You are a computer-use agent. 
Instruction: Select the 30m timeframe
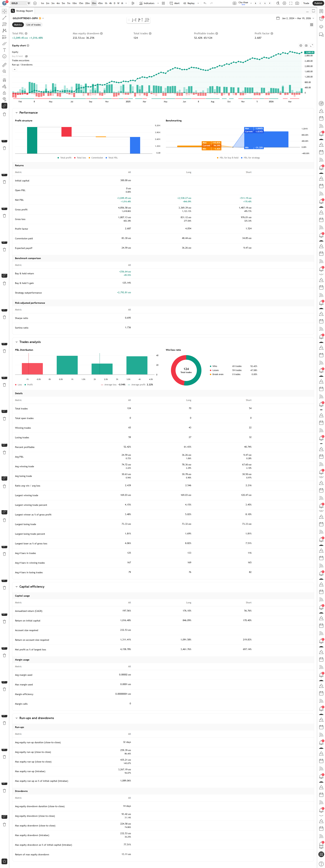pos(94,3)
